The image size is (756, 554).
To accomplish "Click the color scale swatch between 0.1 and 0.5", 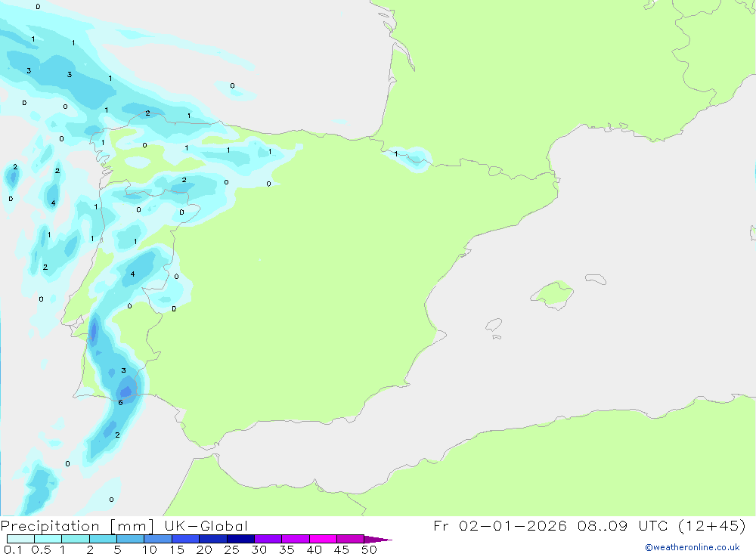I will click(x=20, y=539).
